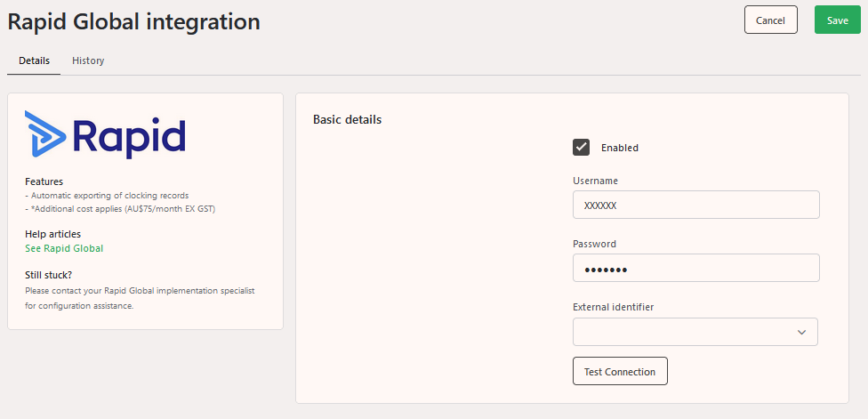
Task: Click the Rapid Global integration page title
Action: tap(133, 21)
